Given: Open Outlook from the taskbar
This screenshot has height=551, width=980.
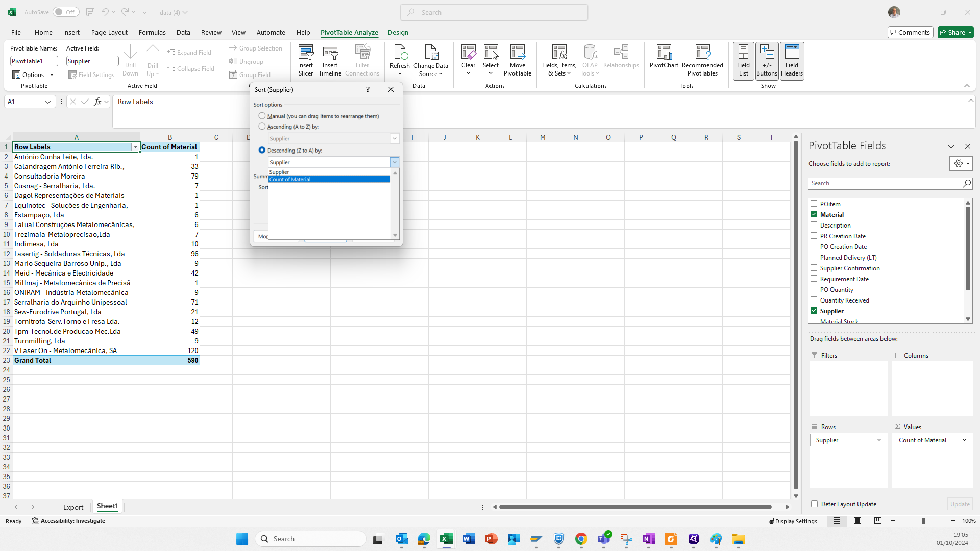Looking at the screenshot, I should [x=402, y=539].
